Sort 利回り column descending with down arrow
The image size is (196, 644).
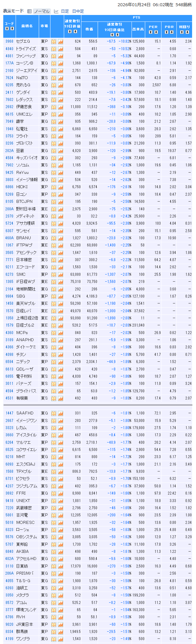[x=187, y=32]
